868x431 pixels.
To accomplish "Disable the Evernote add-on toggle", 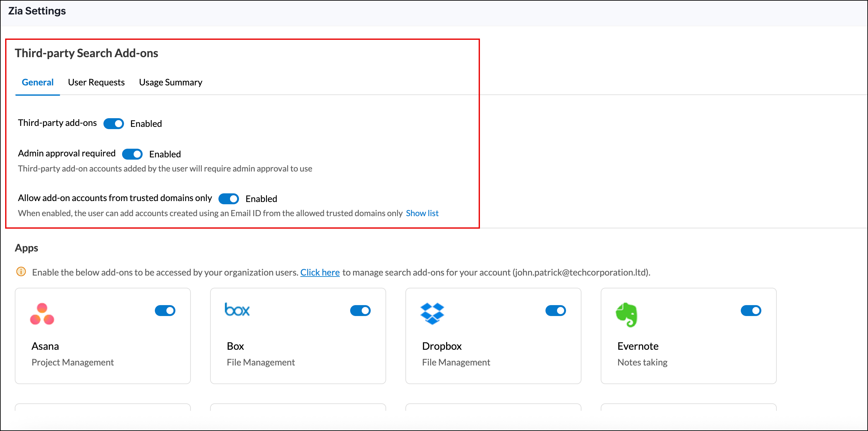I will click(751, 310).
